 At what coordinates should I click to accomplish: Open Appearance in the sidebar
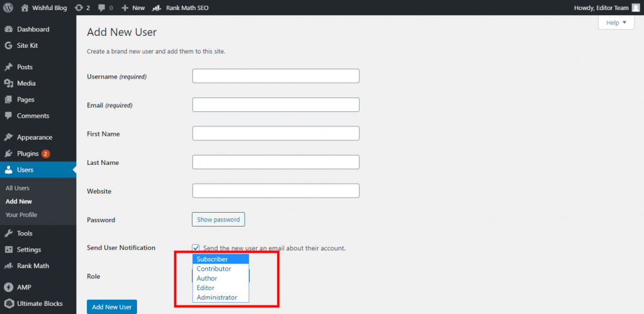[x=35, y=137]
